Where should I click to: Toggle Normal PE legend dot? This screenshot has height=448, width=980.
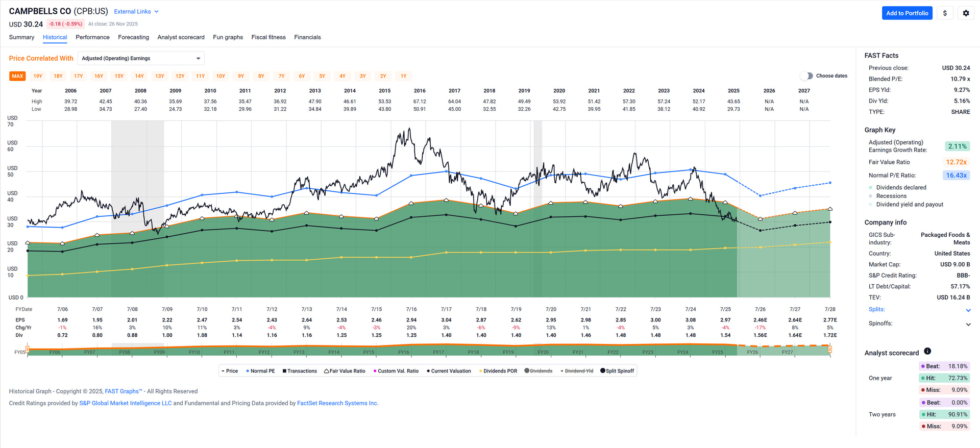click(248, 371)
